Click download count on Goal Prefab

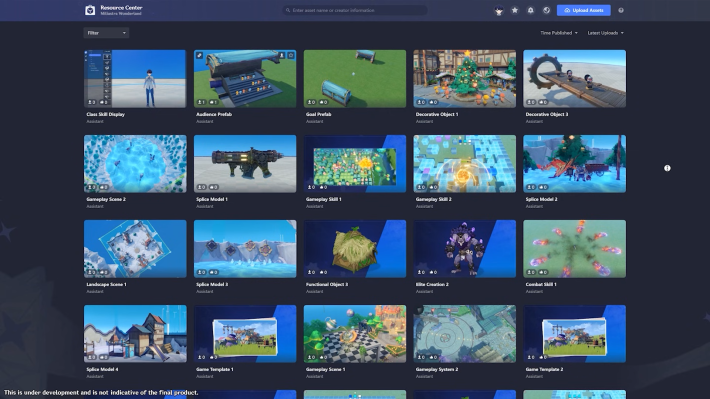[311, 102]
